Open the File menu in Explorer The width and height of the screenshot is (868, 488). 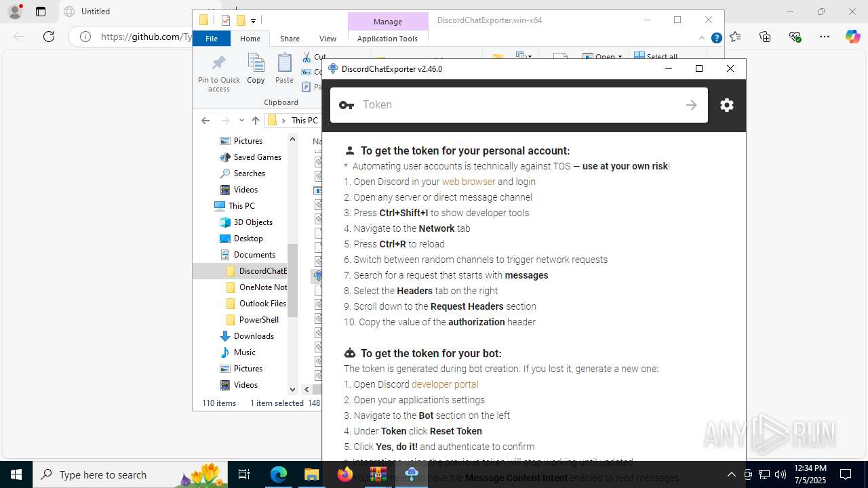212,39
